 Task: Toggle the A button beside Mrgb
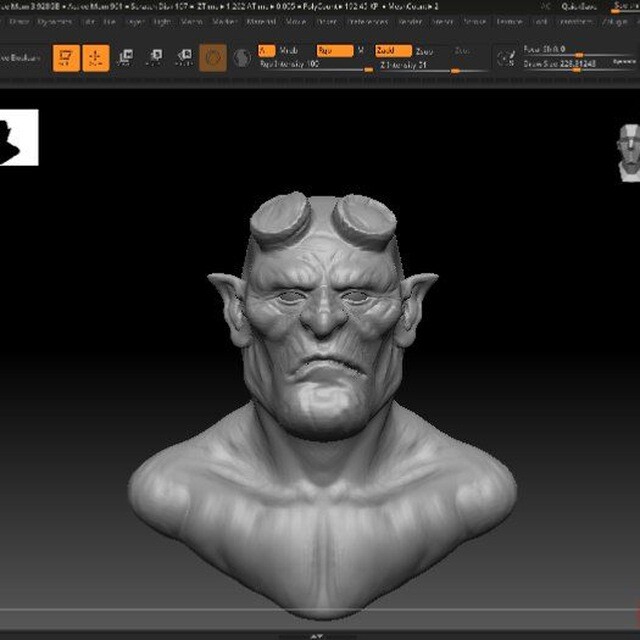pyautogui.click(x=266, y=51)
